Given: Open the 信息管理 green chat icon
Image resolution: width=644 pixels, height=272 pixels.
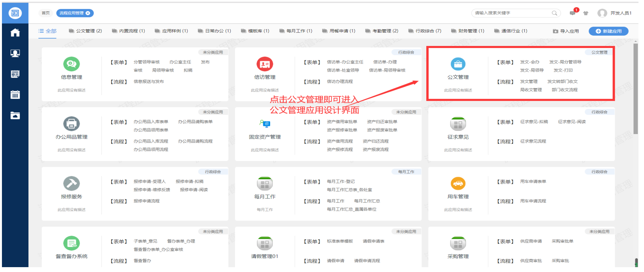Looking at the screenshot, I should (71, 64).
